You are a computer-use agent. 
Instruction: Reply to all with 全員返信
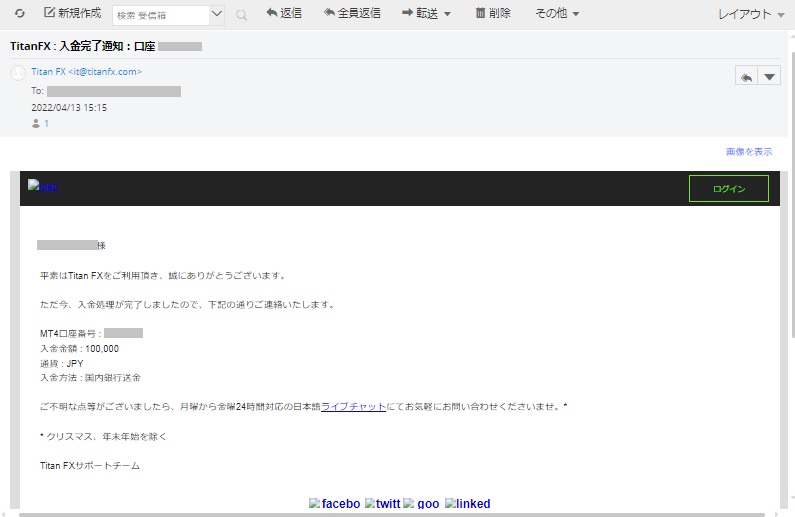352,13
